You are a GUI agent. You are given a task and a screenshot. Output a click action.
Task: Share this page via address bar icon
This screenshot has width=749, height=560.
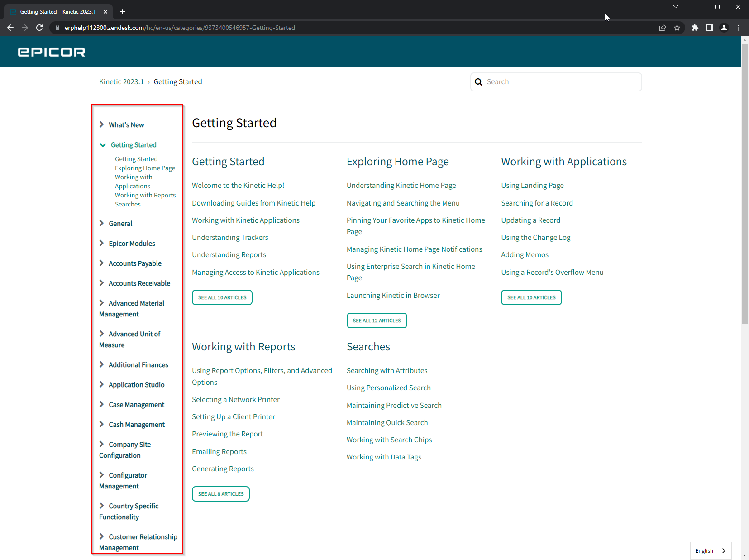663,28
